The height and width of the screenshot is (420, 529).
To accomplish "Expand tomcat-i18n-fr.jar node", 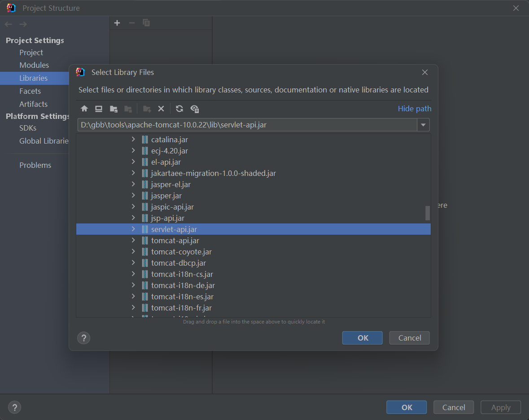I will pos(133,308).
